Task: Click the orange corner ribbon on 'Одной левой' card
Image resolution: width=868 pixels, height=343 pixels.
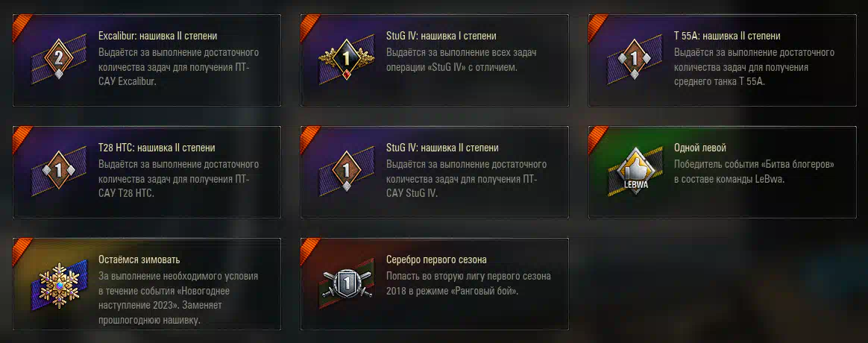Action: 597,136
